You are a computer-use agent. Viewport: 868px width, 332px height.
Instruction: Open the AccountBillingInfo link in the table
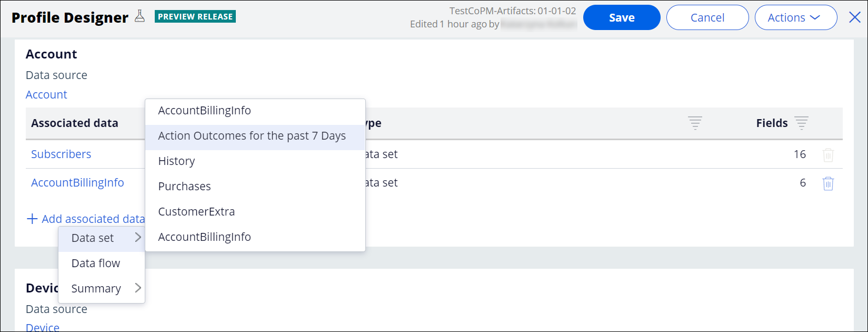click(x=77, y=183)
